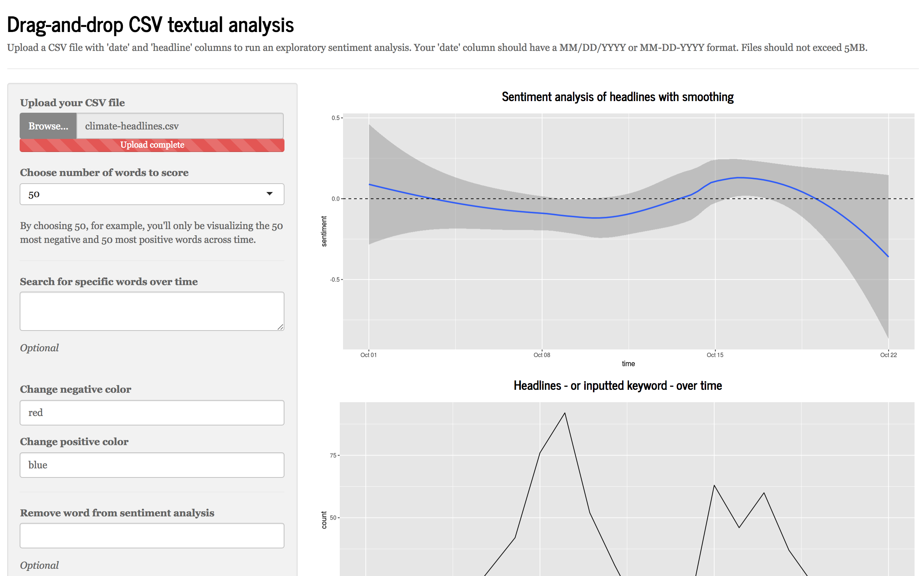924x576 pixels.
Task: Click the Oct 08 axis label
Action: pyautogui.click(x=541, y=355)
